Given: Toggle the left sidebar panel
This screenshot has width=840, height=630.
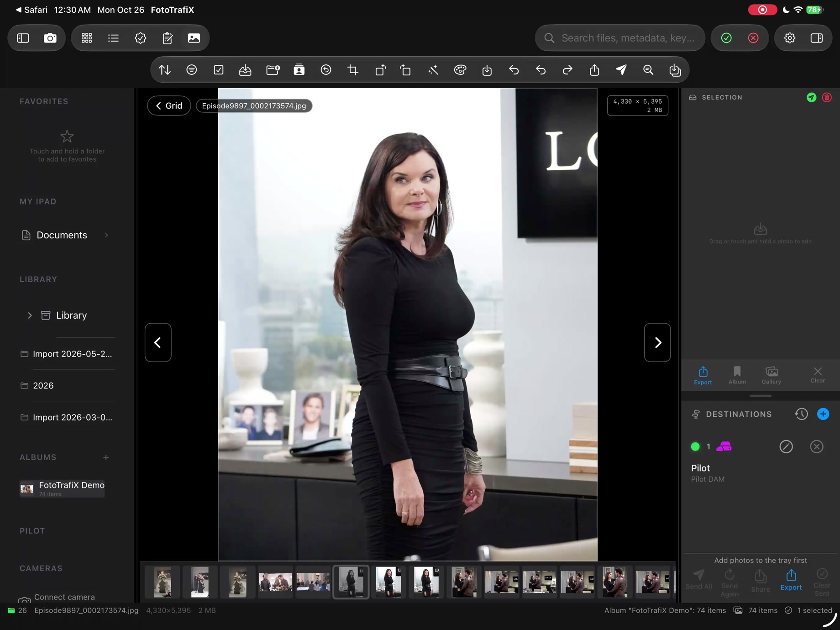Looking at the screenshot, I should click(x=23, y=38).
